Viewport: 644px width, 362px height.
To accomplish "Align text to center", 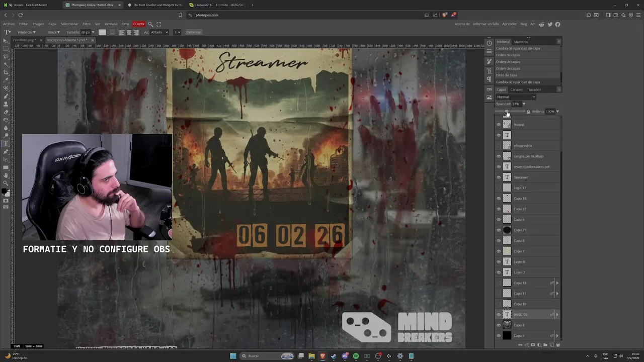I will pos(129,32).
